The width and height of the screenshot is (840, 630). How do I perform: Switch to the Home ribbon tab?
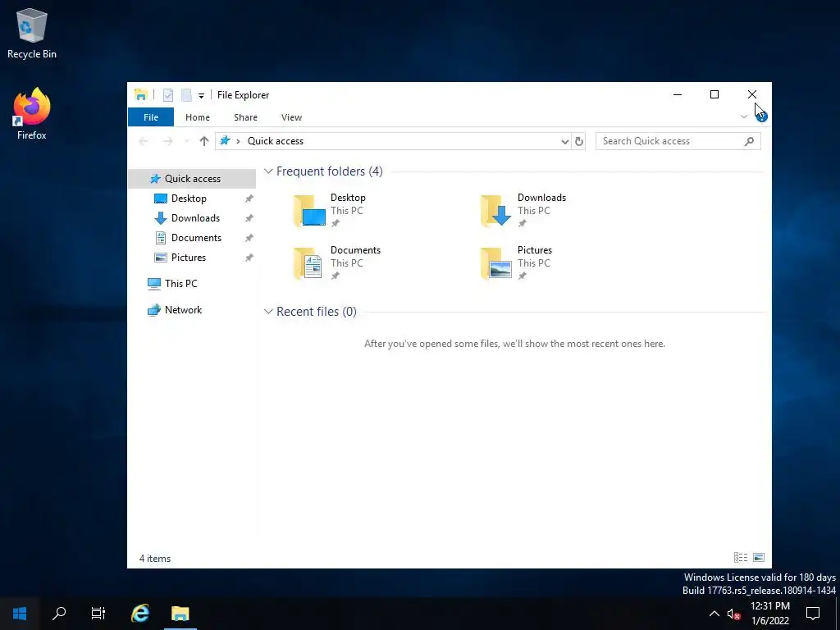198,117
